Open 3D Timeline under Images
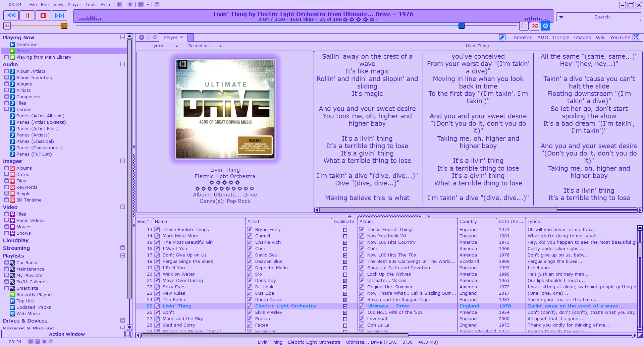The height and width of the screenshot is (346, 644). coord(29,200)
